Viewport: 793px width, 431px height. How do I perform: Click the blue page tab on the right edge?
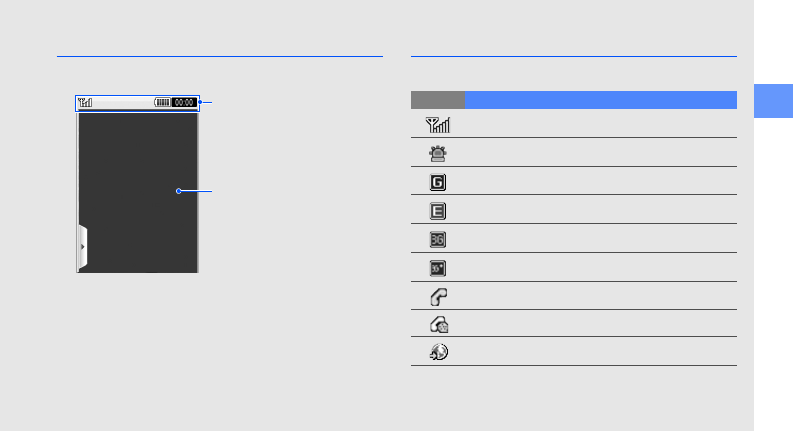tap(773, 101)
